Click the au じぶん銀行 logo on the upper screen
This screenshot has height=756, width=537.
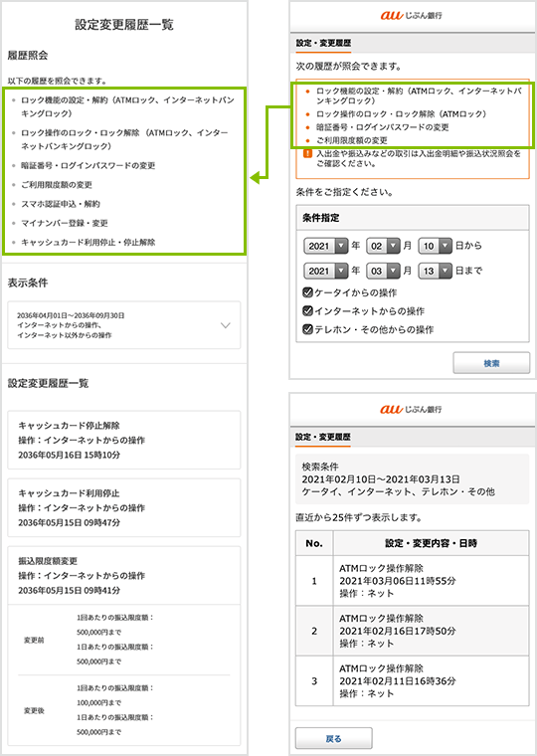coord(411,16)
